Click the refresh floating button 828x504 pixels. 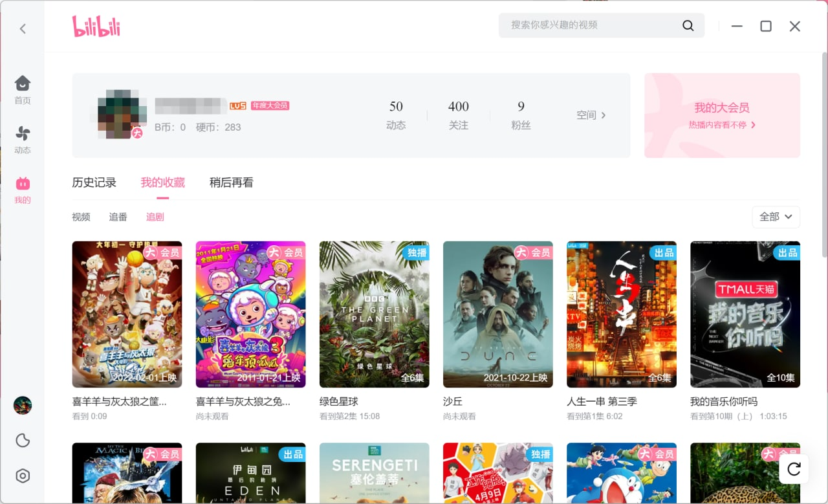[794, 469]
